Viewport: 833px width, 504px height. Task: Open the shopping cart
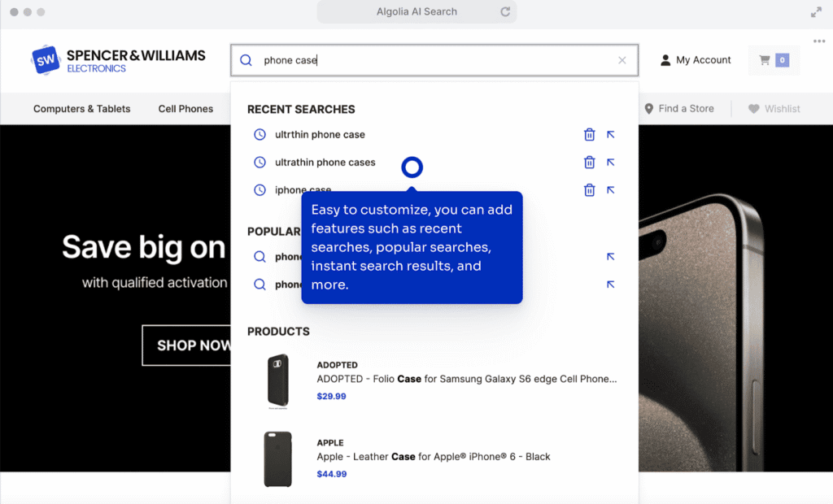pos(773,60)
